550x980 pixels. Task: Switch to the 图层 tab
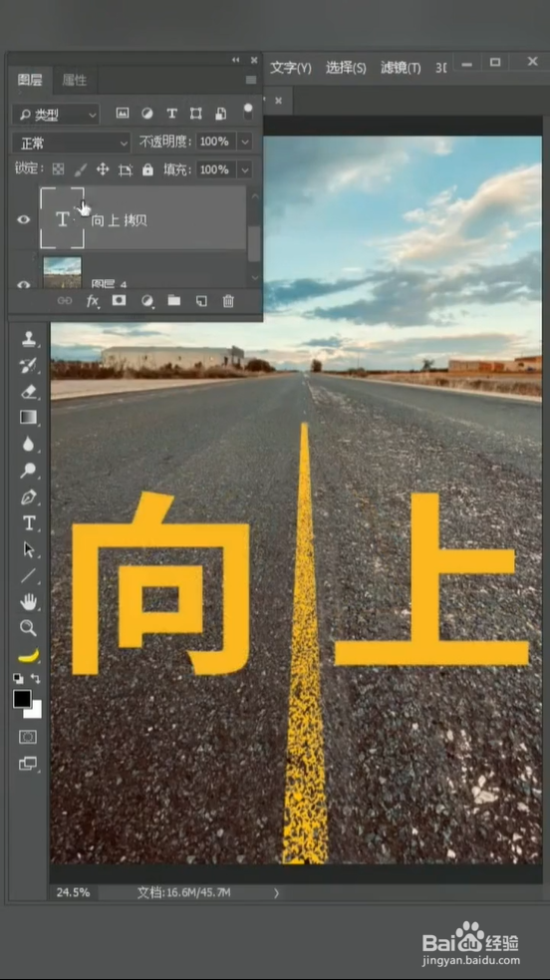[30, 80]
